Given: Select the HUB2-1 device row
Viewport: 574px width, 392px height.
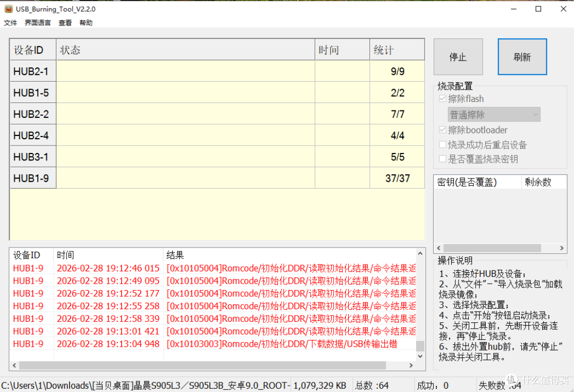Looking at the screenshot, I should [217, 71].
